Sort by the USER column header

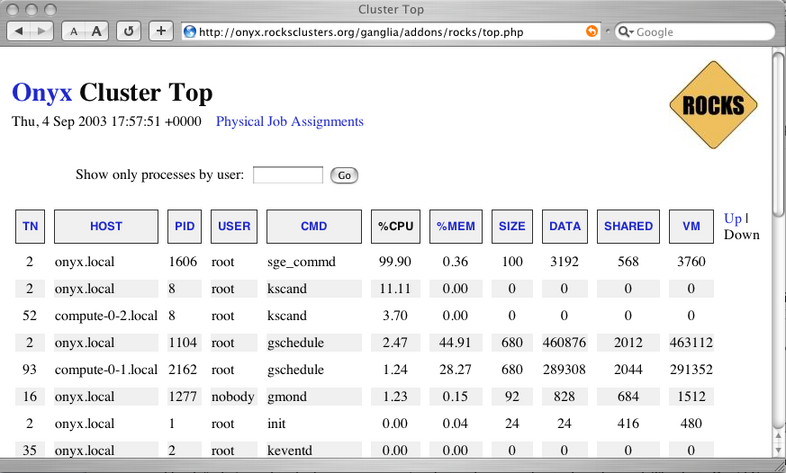pyautogui.click(x=234, y=226)
